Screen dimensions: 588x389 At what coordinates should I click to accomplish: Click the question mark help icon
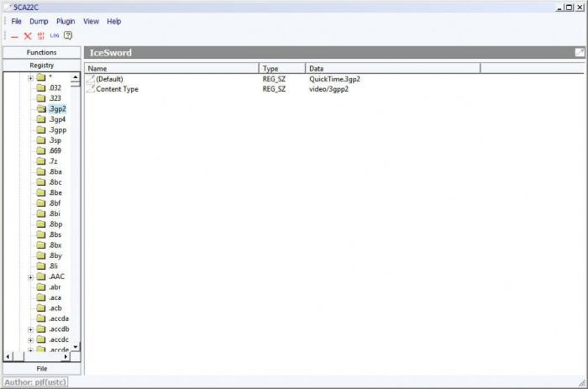(68, 36)
